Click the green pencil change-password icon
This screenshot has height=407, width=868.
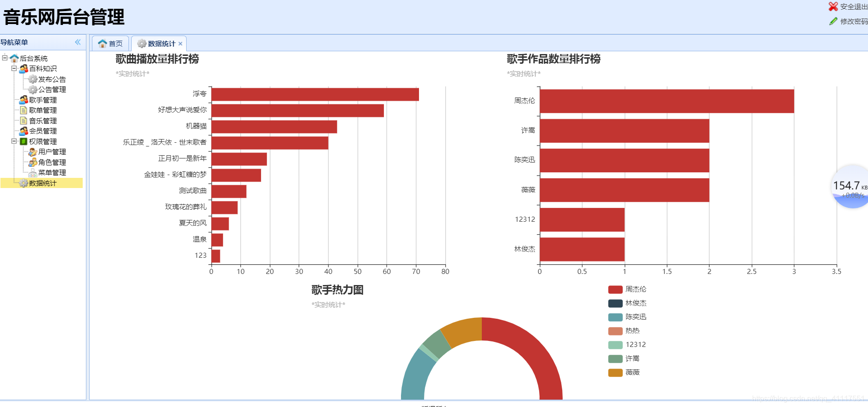coord(833,21)
